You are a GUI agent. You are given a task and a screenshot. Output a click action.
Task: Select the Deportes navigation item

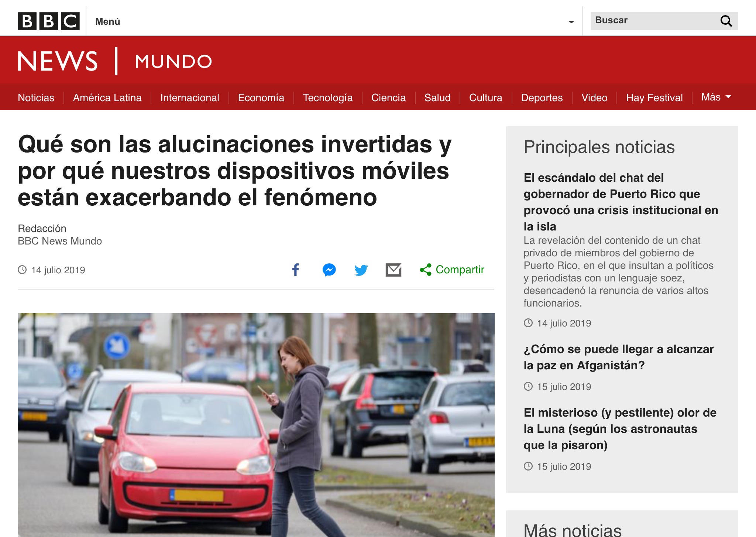[542, 98]
